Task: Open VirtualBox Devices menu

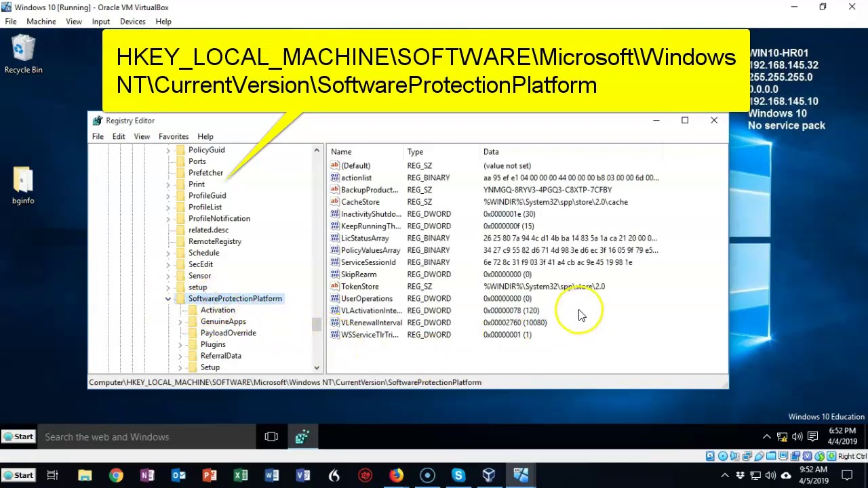Action: (133, 22)
